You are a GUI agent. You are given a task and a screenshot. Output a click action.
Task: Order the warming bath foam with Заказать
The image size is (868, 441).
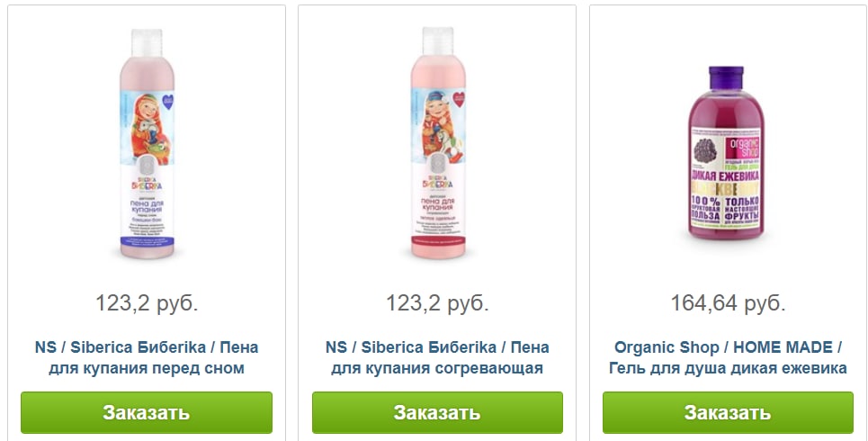click(x=437, y=413)
